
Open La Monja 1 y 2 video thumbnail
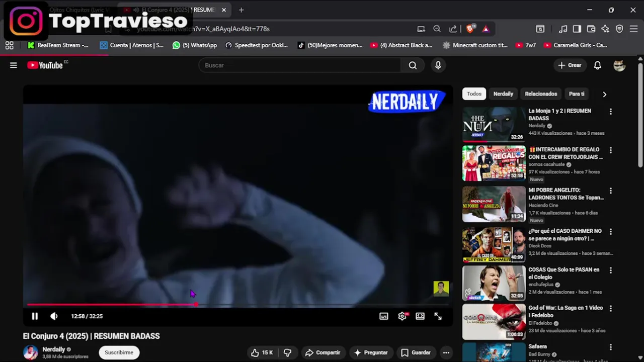(x=494, y=125)
